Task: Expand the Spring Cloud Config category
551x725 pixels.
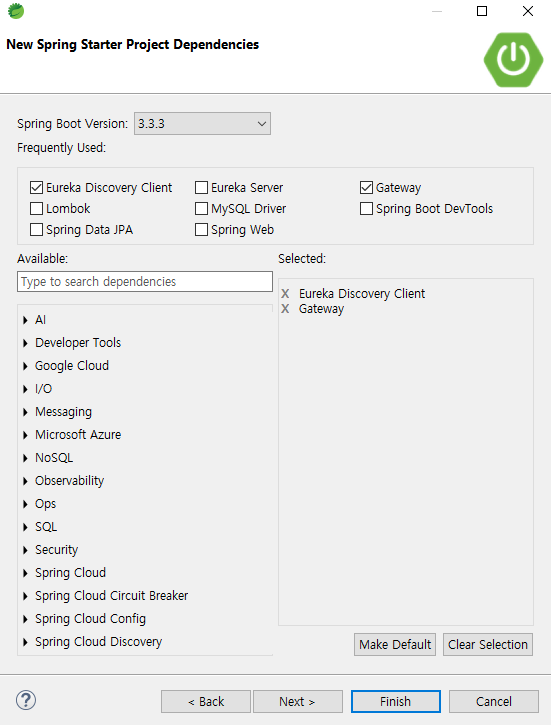Action: click(x=25, y=619)
